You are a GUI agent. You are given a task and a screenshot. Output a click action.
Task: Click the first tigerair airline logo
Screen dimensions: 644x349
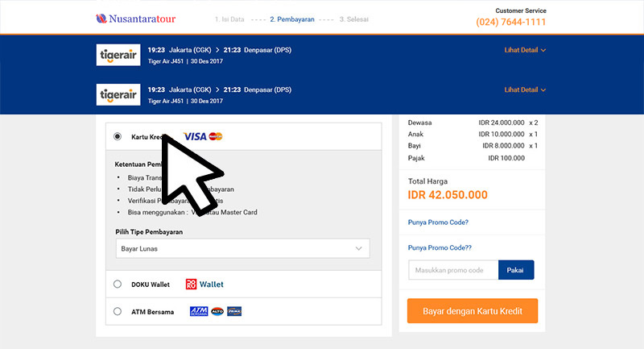tap(118, 55)
